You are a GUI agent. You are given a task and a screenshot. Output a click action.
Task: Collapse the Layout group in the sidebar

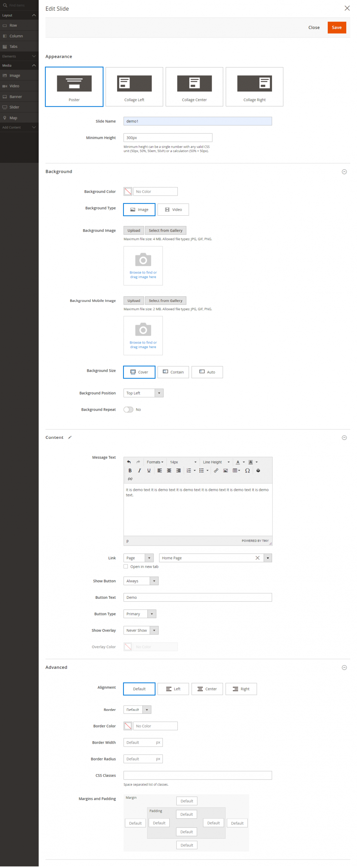click(x=19, y=15)
